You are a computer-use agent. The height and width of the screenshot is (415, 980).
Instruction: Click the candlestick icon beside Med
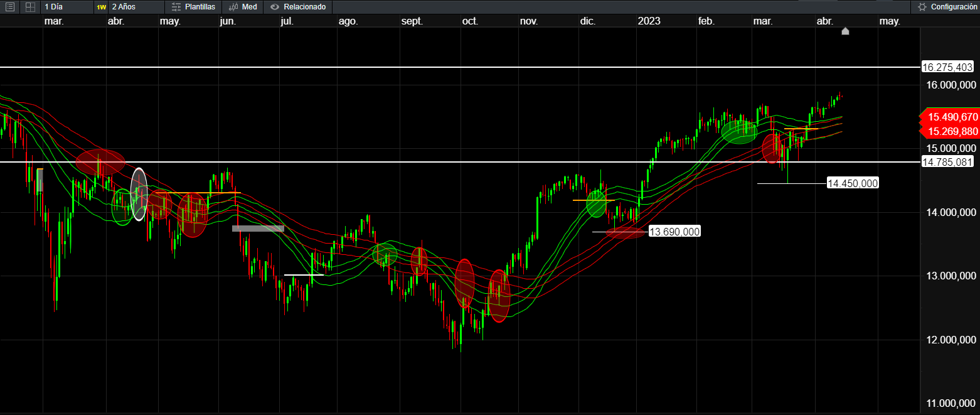233,7
